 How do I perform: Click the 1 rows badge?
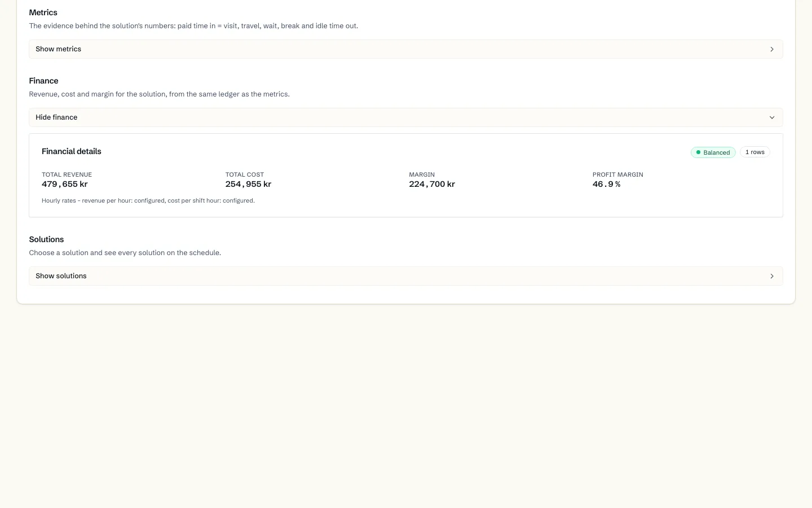click(x=755, y=152)
